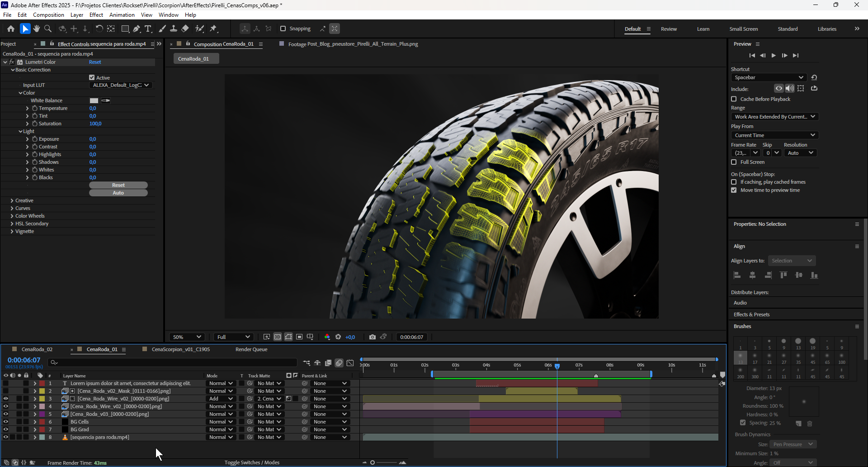Click the CenaRoda_01 breadcrumb button
The image size is (868, 467).
pos(196,59)
